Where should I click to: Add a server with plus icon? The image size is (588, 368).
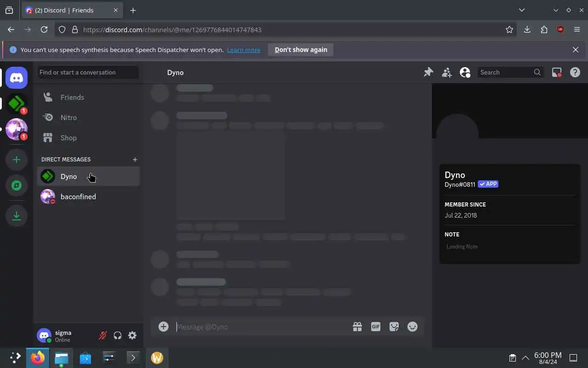17,160
